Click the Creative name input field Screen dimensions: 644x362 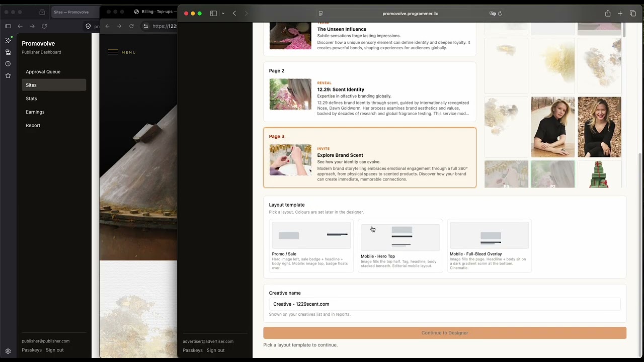445,304
